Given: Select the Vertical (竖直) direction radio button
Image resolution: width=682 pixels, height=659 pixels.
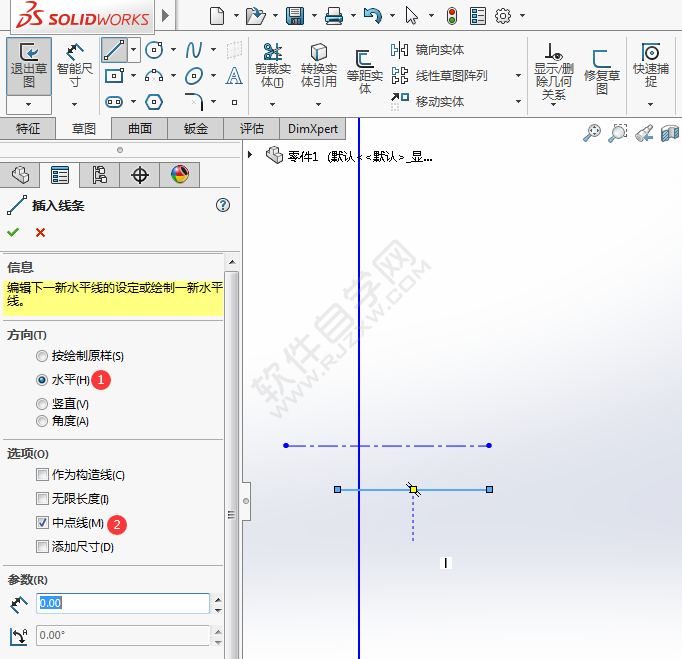Looking at the screenshot, I should tap(42, 404).
